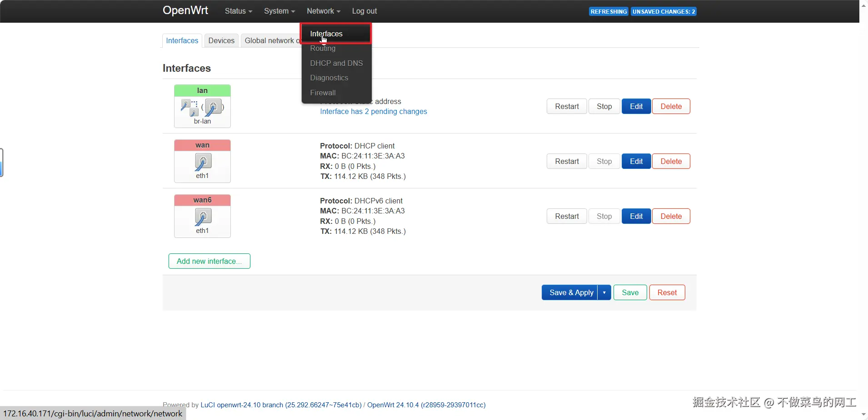Click the wan MAC address line
The image size is (868, 420).
pyautogui.click(x=362, y=156)
